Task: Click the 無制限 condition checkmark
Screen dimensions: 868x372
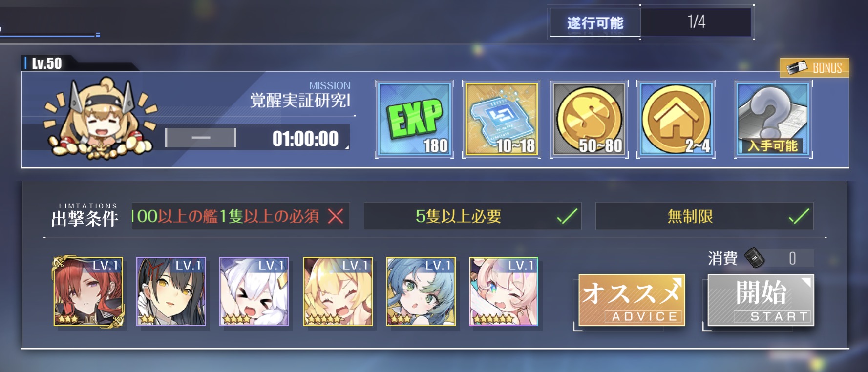Action: 799,216
